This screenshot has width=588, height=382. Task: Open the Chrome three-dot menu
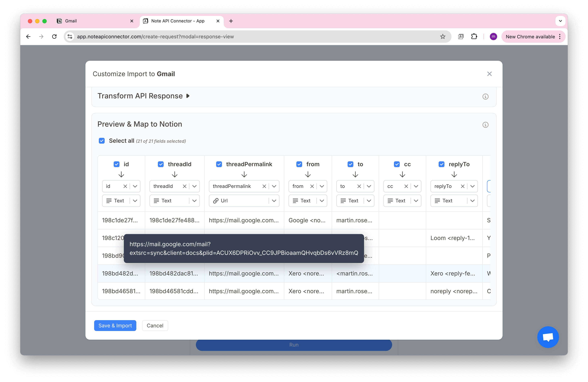(560, 37)
